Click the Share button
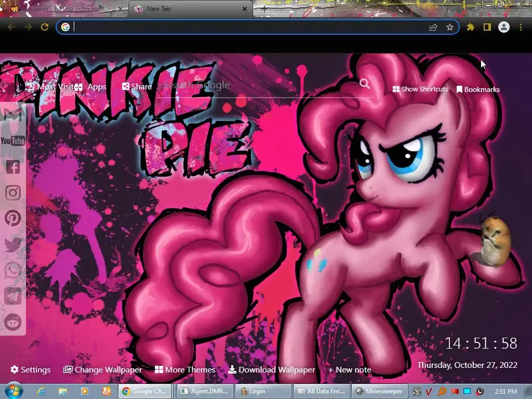Image resolution: width=532 pixels, height=399 pixels. [x=137, y=87]
